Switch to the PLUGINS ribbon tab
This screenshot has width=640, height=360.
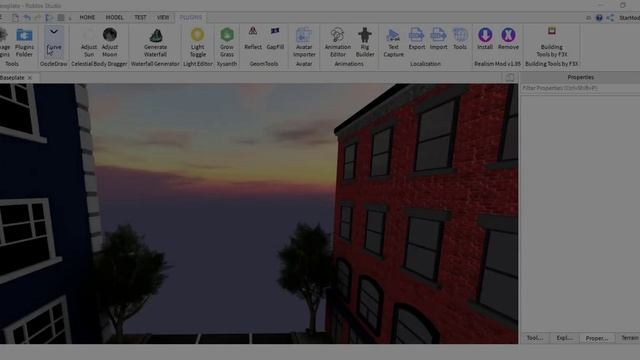191,17
